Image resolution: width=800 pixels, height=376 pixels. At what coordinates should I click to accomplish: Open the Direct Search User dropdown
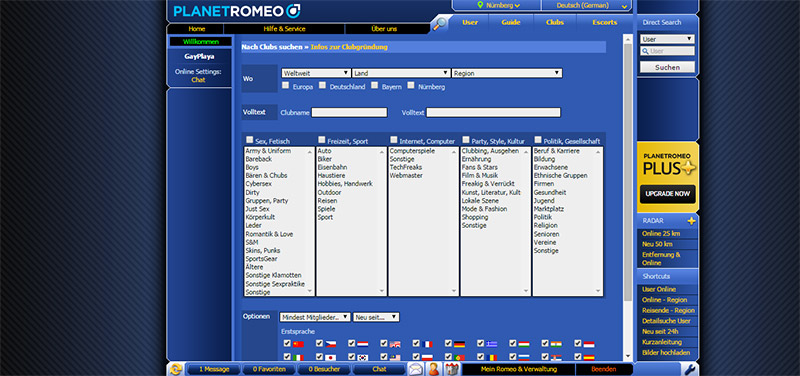[x=667, y=39]
